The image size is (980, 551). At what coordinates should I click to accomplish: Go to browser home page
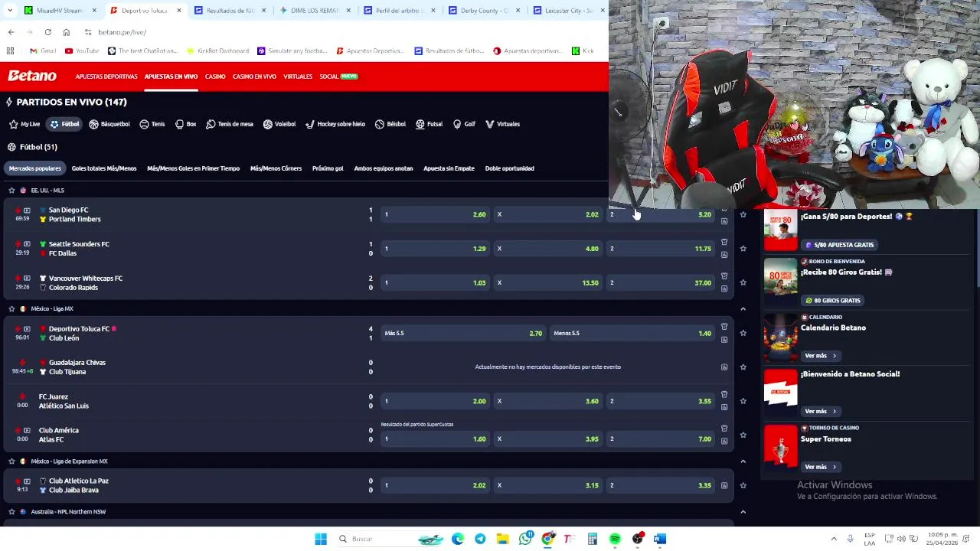[67, 32]
